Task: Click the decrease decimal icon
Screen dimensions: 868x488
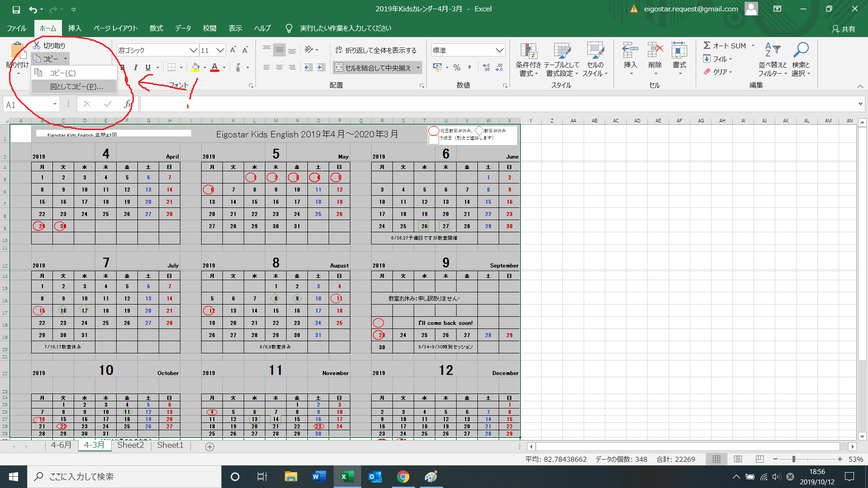Action: pos(499,67)
